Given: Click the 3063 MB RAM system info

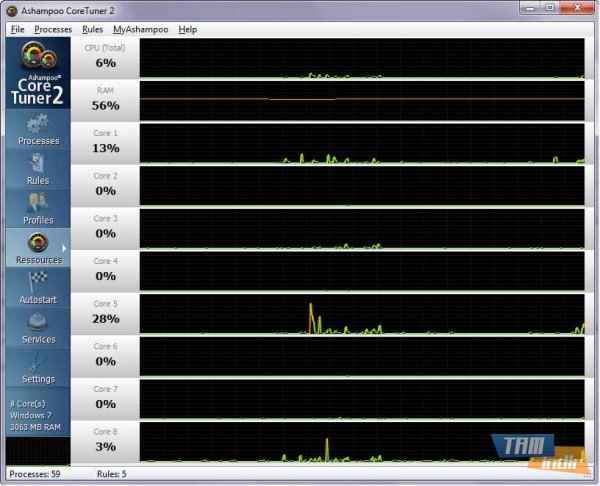Looking at the screenshot, I should pyautogui.click(x=35, y=427).
